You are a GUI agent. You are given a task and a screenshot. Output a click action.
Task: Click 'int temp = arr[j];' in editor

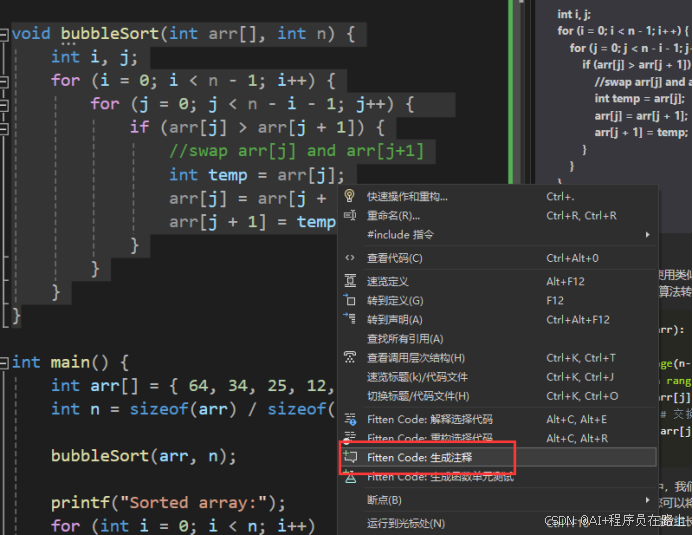[x=257, y=175]
